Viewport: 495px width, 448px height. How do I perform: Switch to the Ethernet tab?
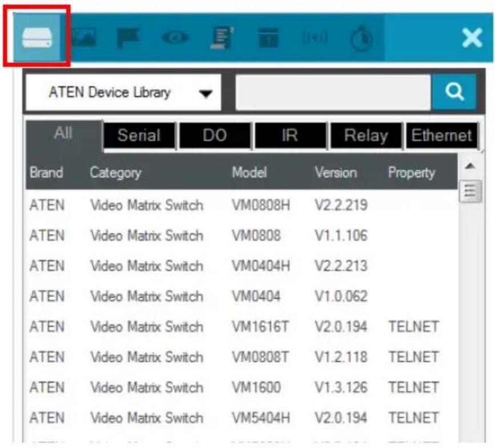442,135
